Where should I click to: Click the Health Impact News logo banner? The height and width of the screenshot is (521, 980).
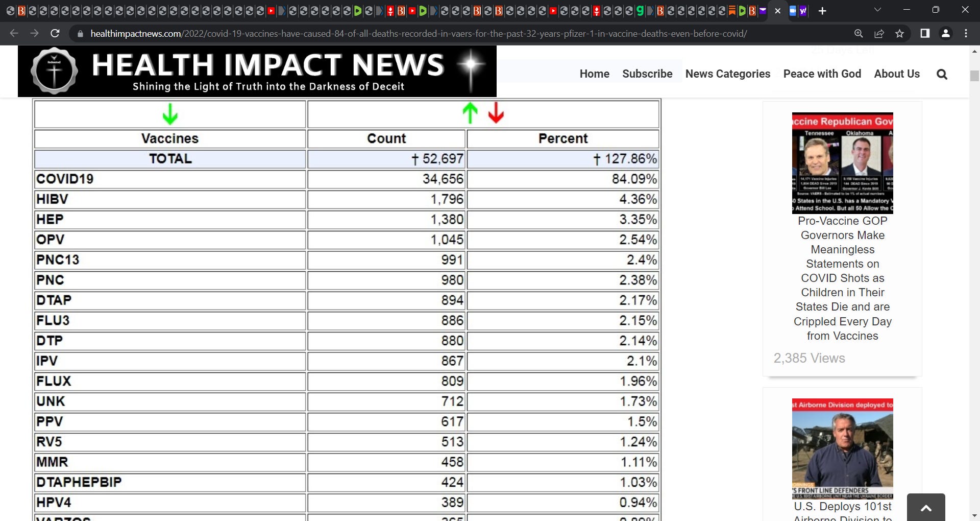[x=257, y=71]
